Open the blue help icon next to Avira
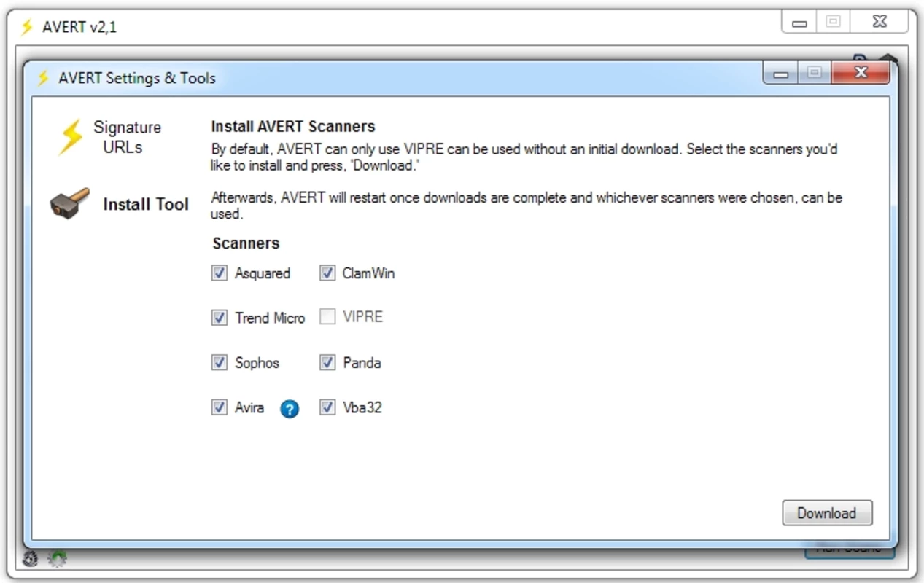The image size is (924, 583). pos(290,409)
